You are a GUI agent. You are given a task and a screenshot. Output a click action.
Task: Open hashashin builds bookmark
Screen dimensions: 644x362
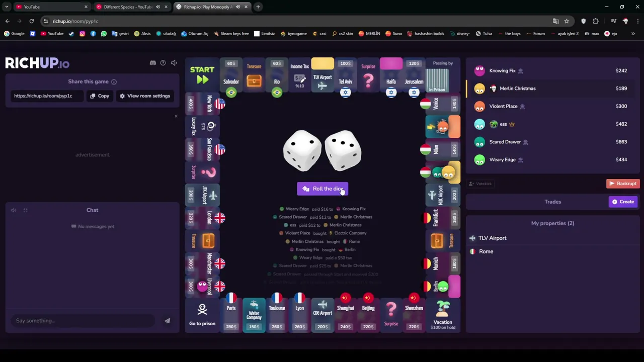tap(426, 34)
